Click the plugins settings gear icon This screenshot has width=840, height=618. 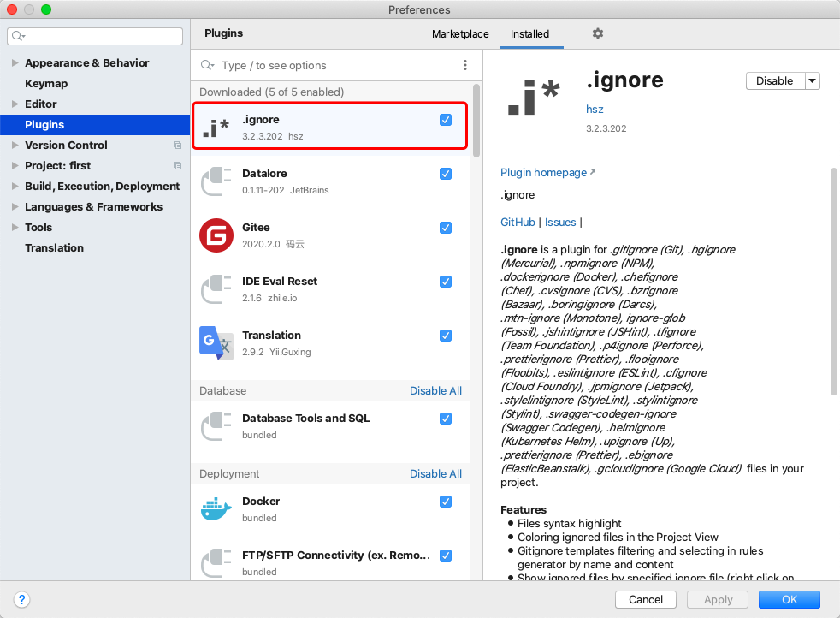[x=597, y=33]
